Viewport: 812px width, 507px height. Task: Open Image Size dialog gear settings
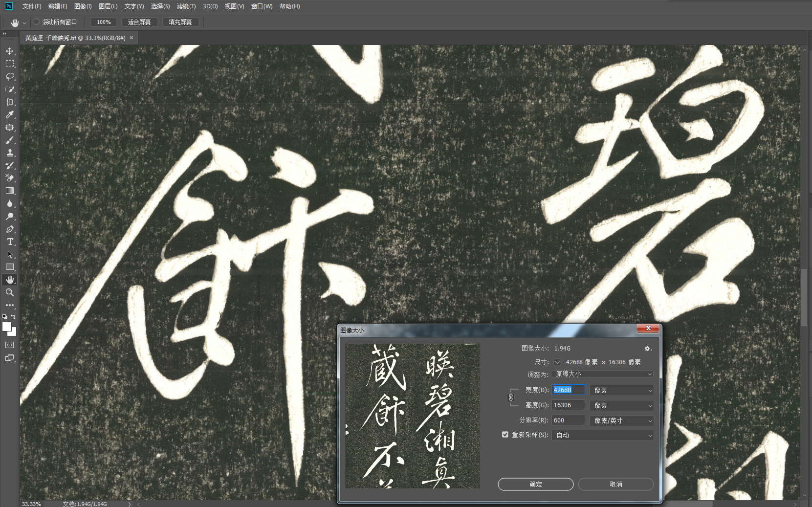(648, 349)
